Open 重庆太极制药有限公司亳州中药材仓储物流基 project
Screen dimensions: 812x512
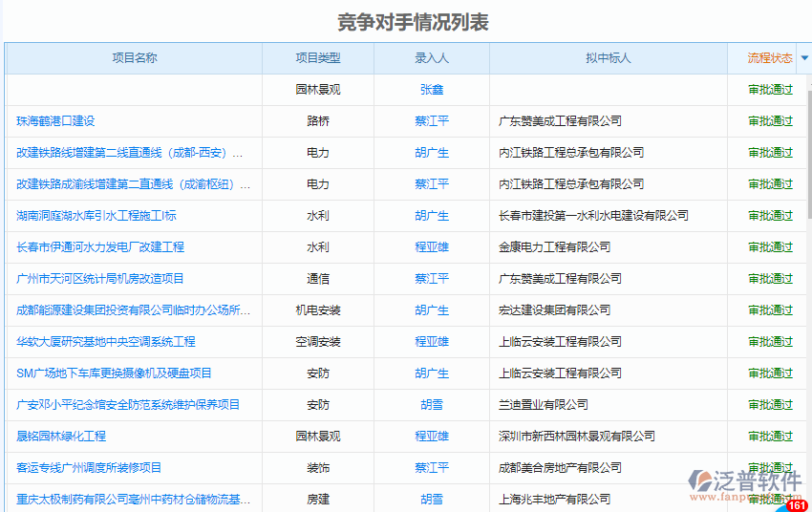(133, 501)
